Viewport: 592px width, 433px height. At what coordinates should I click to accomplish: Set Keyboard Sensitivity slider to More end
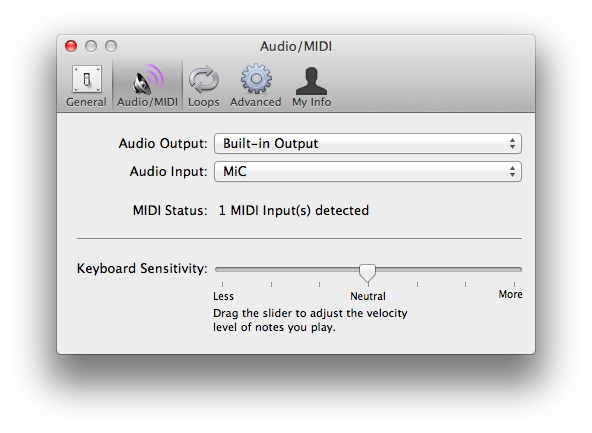[x=514, y=270]
